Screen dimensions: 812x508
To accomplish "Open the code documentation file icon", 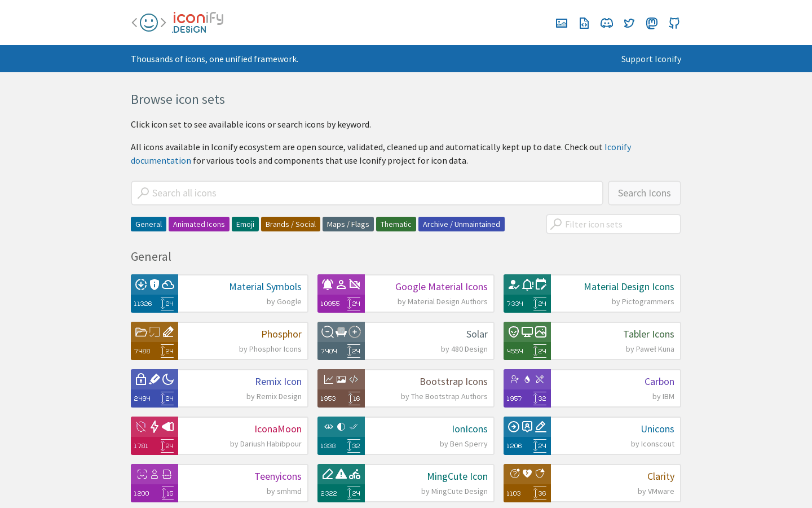I will 584,23.
